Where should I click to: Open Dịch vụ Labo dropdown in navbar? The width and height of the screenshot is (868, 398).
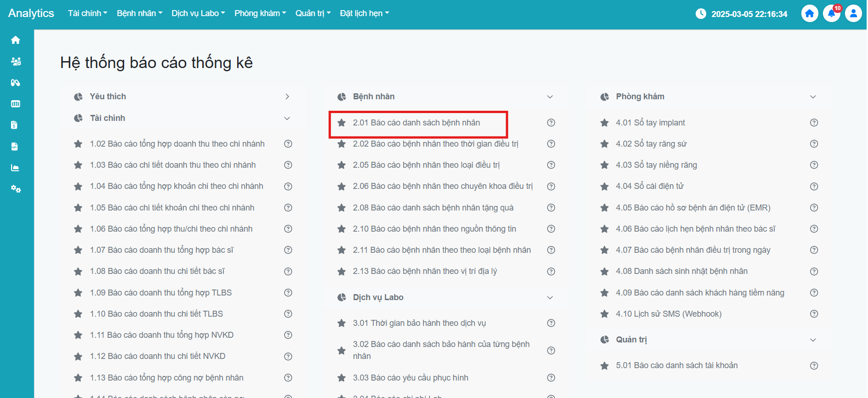[198, 13]
